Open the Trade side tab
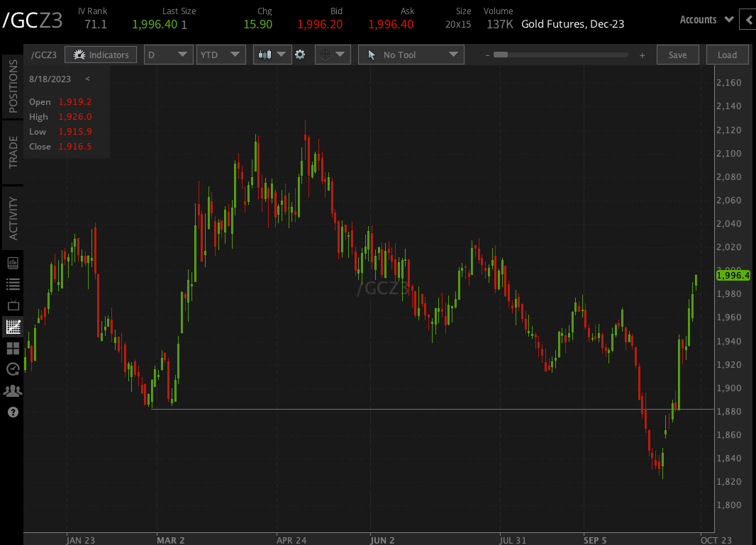 click(x=13, y=152)
